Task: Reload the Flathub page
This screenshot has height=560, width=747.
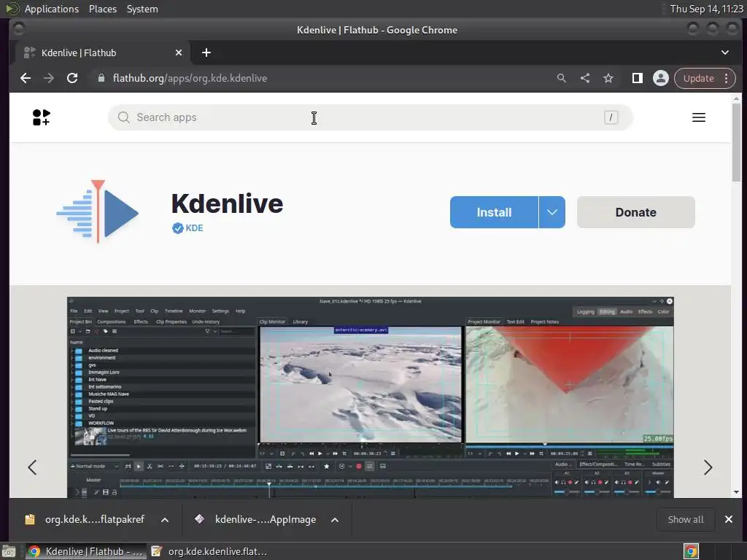Action: coord(72,78)
